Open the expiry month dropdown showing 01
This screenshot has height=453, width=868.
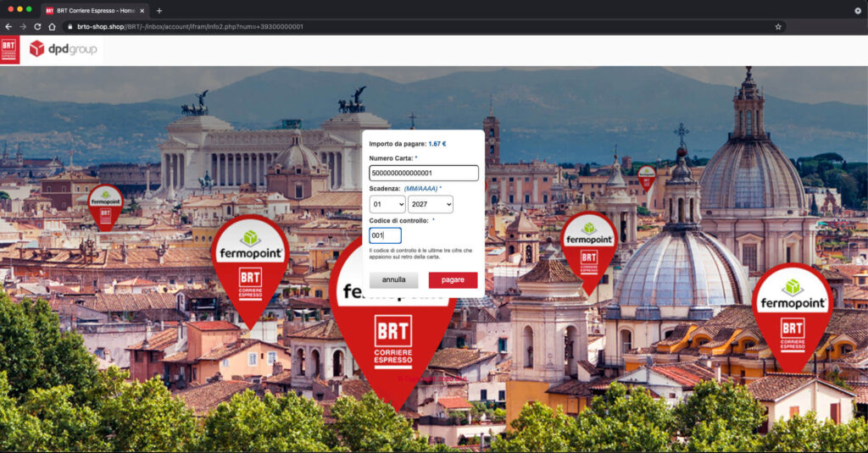pos(387,204)
